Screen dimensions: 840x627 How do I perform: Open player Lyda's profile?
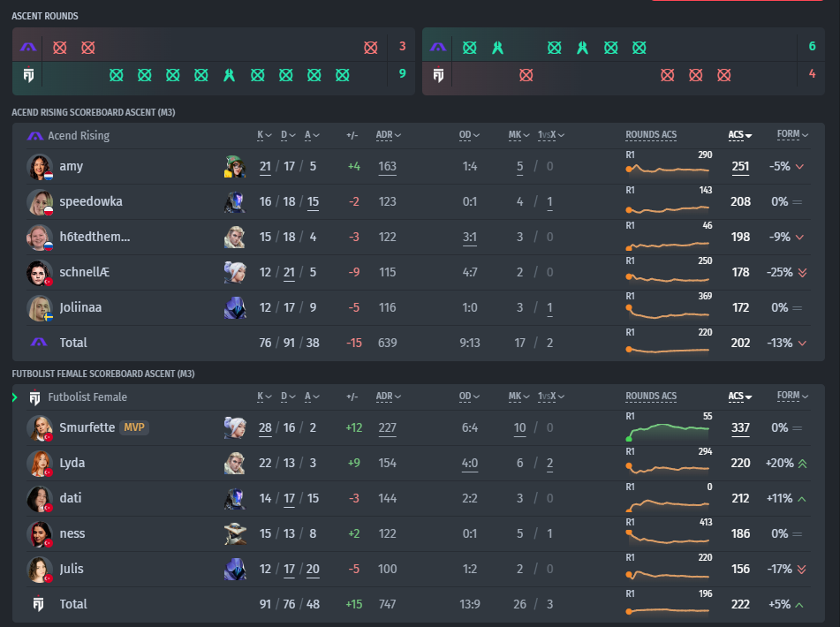[72, 463]
